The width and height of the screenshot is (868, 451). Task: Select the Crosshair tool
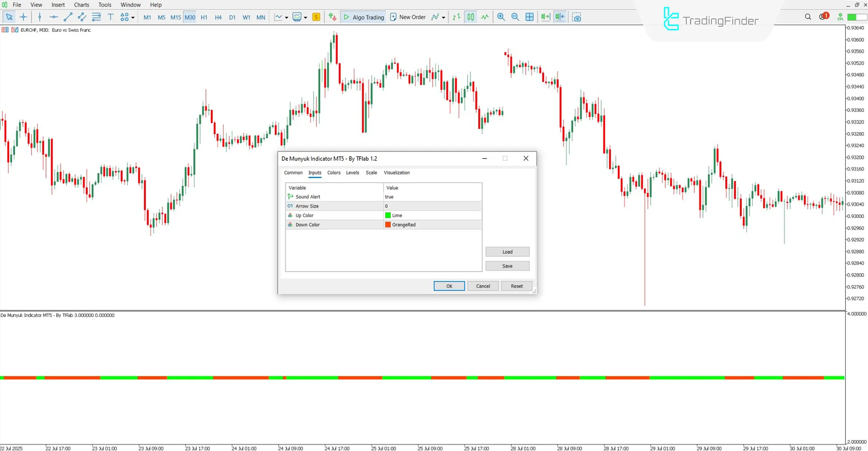coord(23,17)
